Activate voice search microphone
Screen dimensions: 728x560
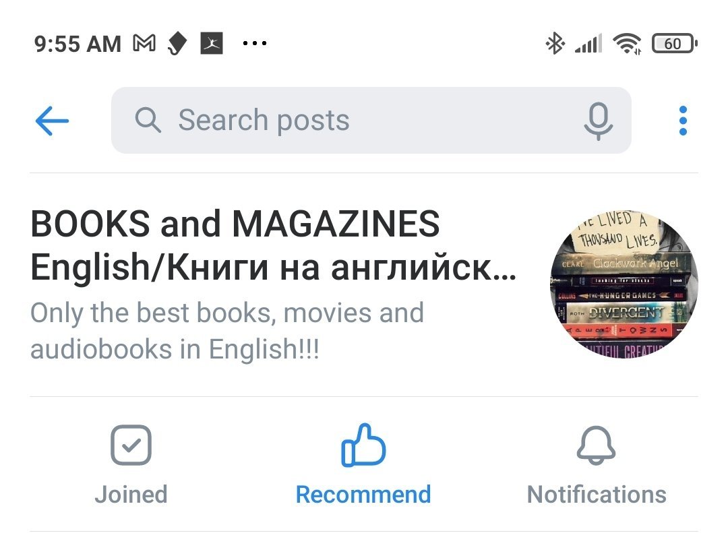598,121
